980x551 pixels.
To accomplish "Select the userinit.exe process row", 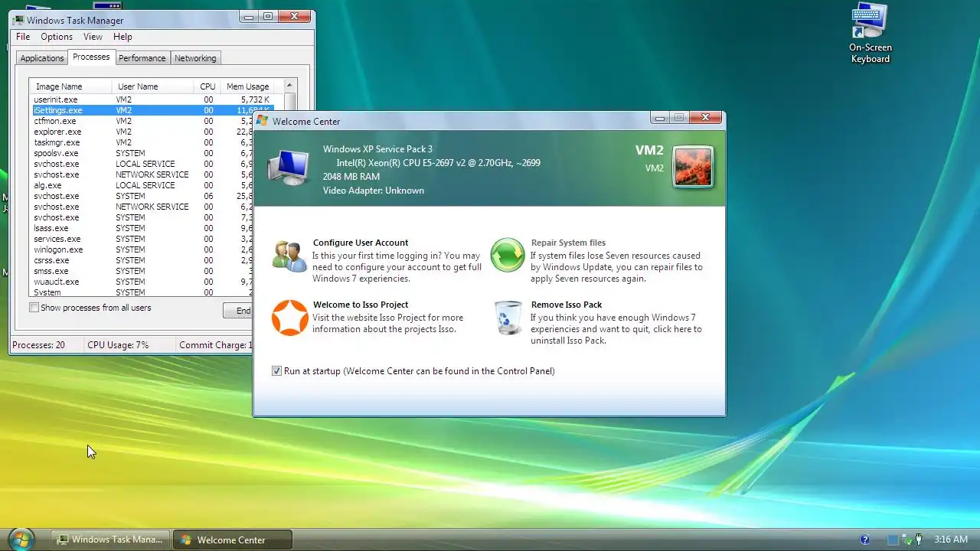I will [152, 99].
